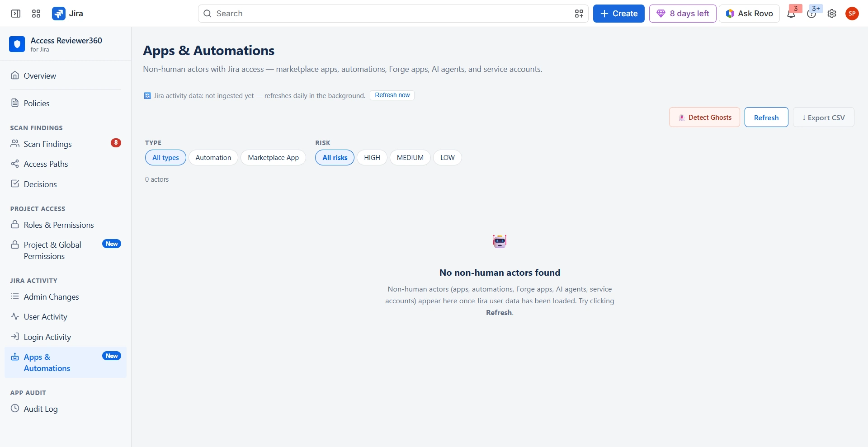Image resolution: width=868 pixels, height=447 pixels.
Task: Collapse the sidebar with the panel toggle icon
Action: (x=16, y=14)
